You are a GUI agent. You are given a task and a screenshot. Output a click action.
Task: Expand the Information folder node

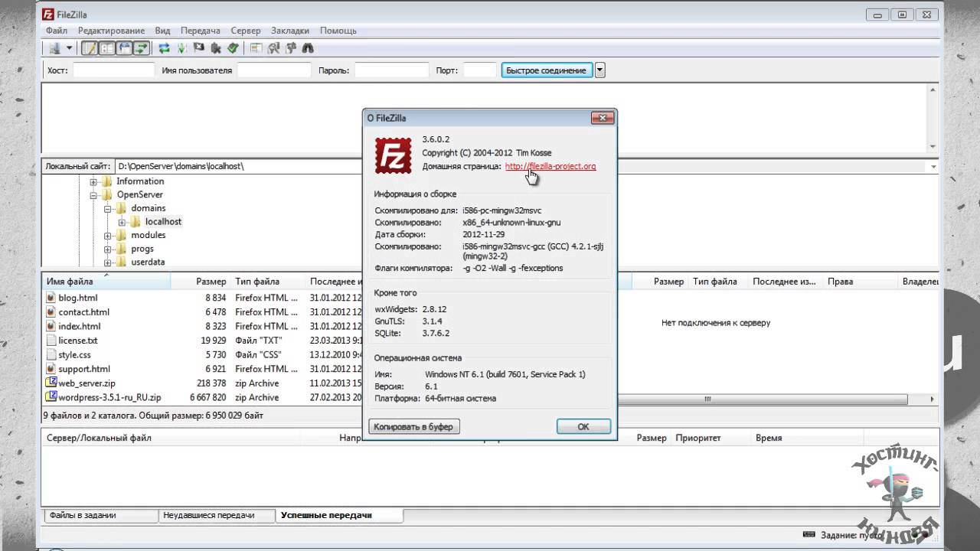93,182
